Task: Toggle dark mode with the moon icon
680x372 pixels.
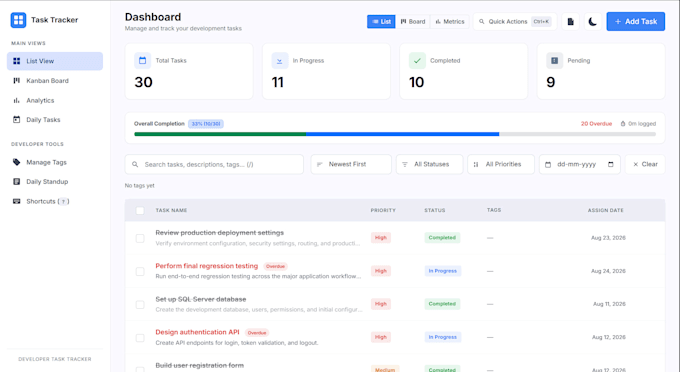Action: [x=592, y=21]
